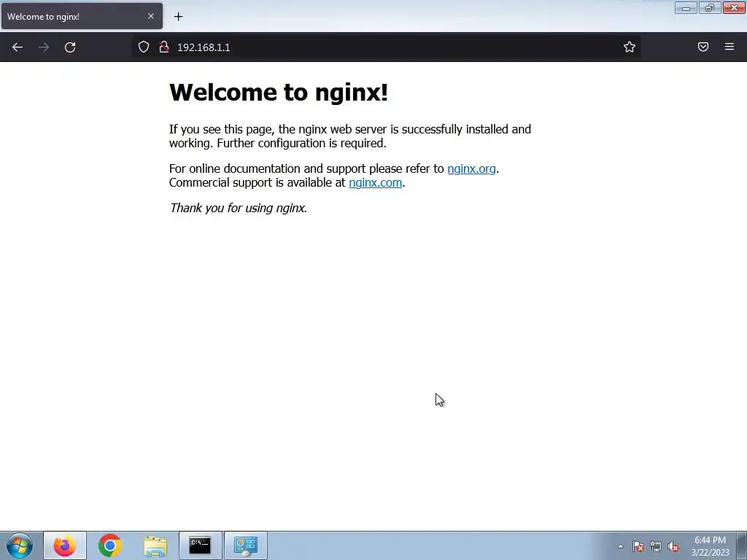Open the Windows Start menu
Viewport: 747px width, 560px height.
tap(20, 545)
